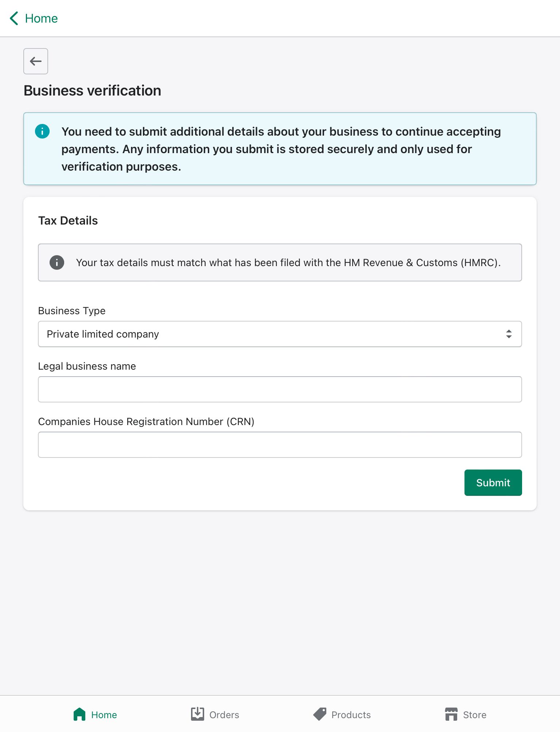Focus the Legal business name field
This screenshot has width=560, height=732.
[x=280, y=389]
